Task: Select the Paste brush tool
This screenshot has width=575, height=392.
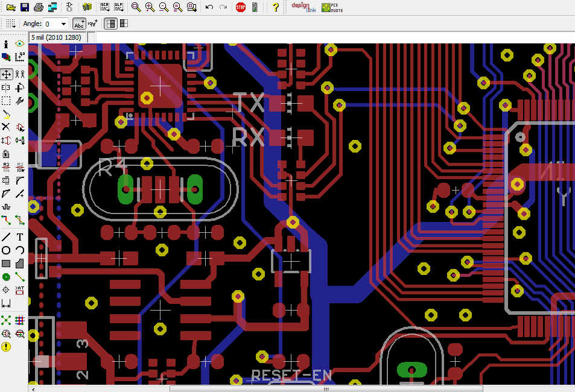Action: click(x=6, y=115)
